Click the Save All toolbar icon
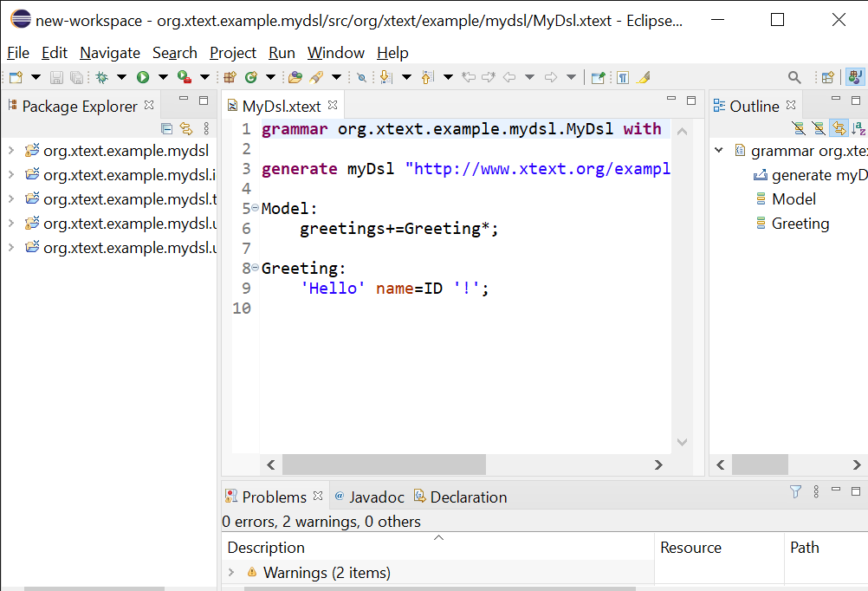The width and height of the screenshot is (868, 591). (76, 77)
